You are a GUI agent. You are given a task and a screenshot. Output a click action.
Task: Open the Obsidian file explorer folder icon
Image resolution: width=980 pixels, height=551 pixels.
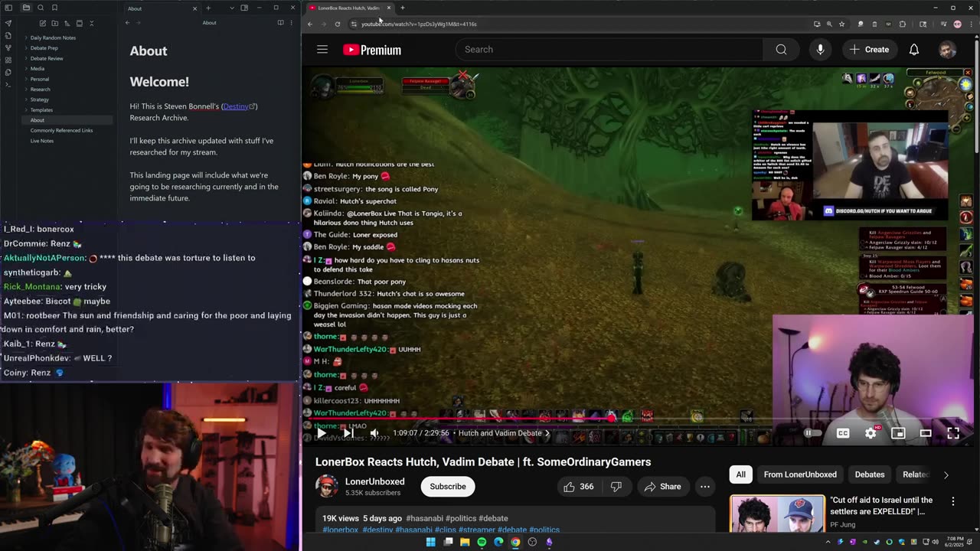[x=26, y=8]
